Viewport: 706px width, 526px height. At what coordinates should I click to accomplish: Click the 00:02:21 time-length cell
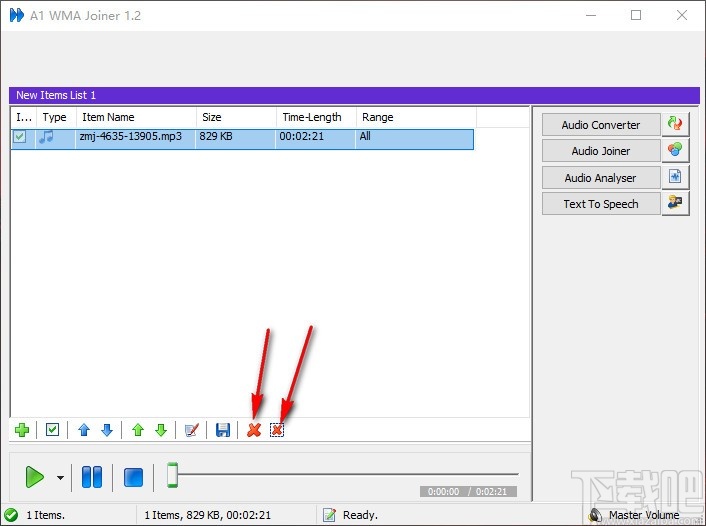pyautogui.click(x=301, y=136)
